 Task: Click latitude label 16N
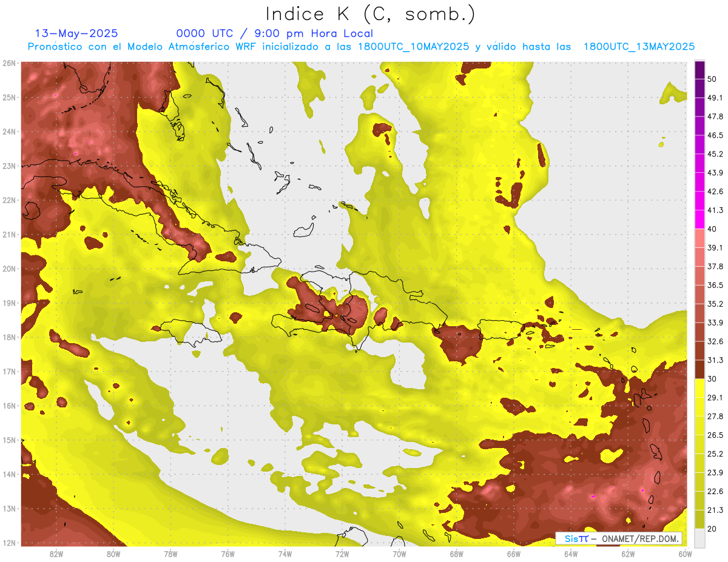click(9, 406)
